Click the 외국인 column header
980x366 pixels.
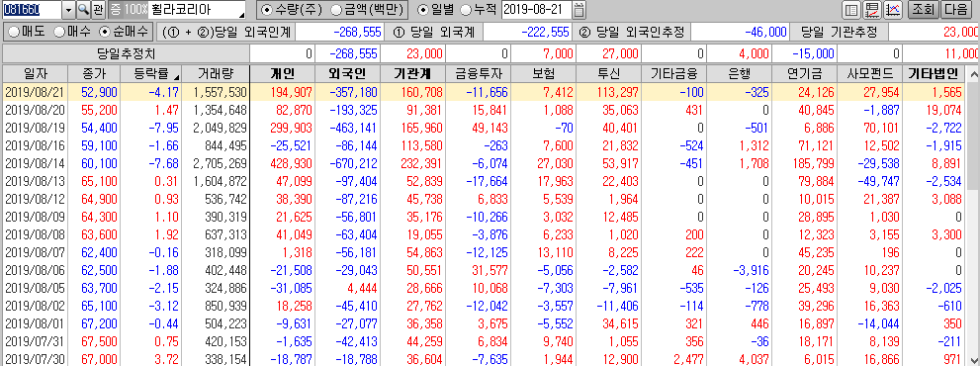(347, 74)
